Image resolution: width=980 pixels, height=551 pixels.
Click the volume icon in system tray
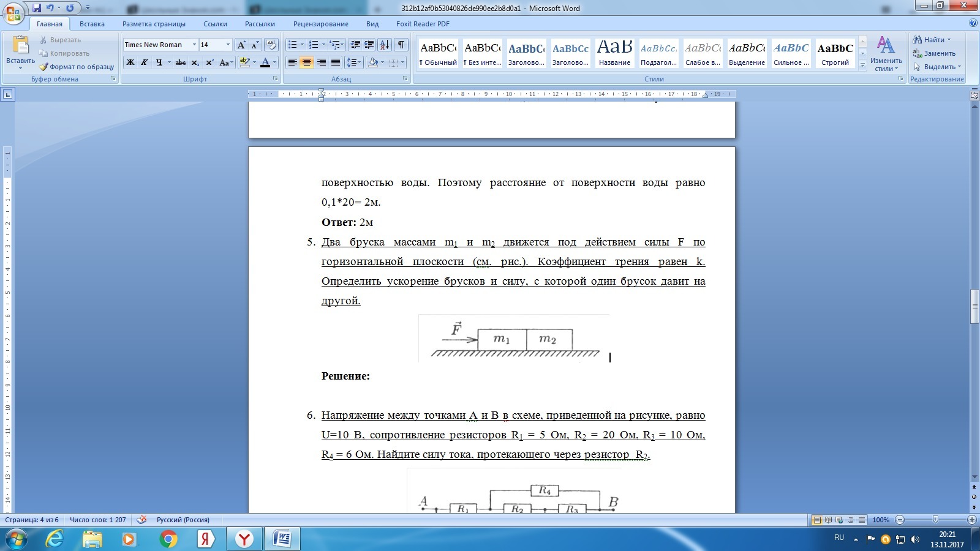[x=915, y=539]
